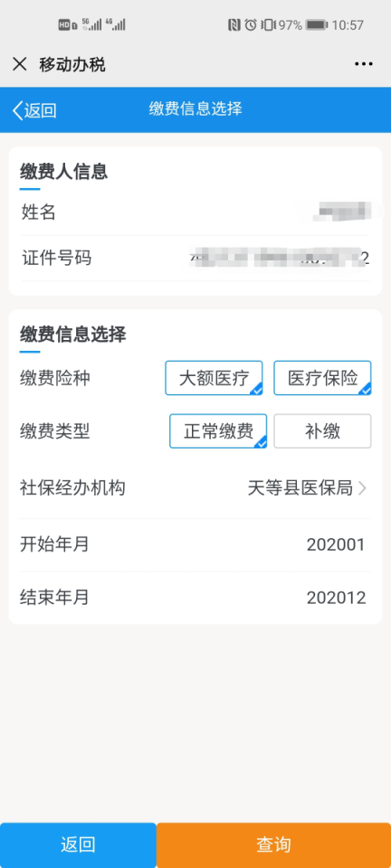Tap the blue 返回 button at bottom

(x=78, y=845)
